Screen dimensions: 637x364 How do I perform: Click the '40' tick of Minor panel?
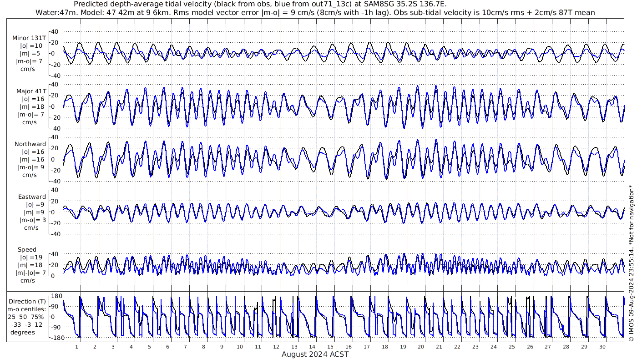point(56,31)
